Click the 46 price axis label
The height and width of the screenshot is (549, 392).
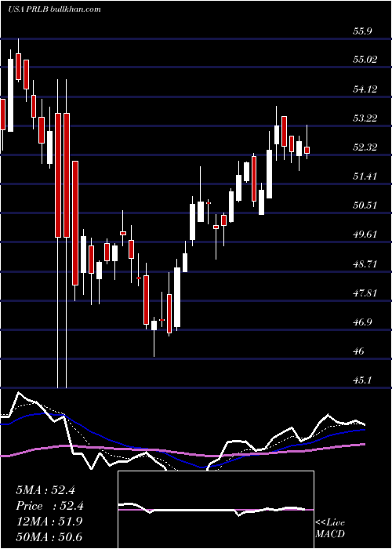pos(360,351)
